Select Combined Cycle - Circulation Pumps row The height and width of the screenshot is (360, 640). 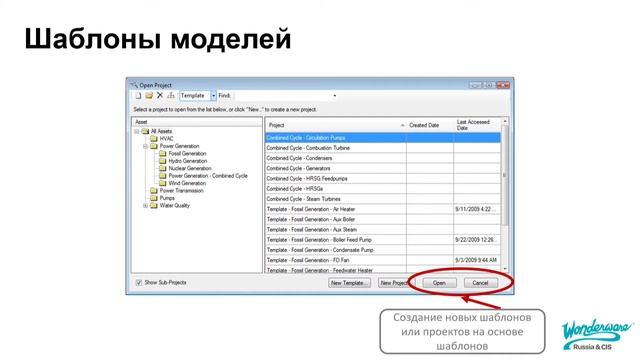pyautogui.click(x=383, y=138)
